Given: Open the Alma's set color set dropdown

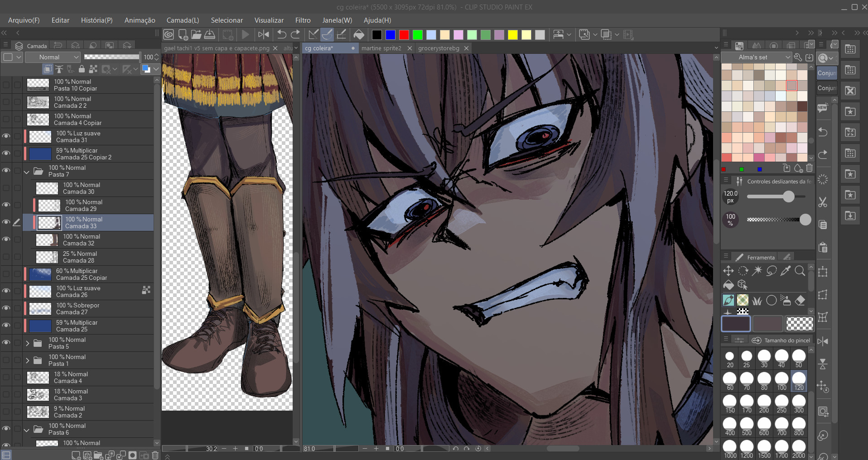Looking at the screenshot, I should [756, 57].
